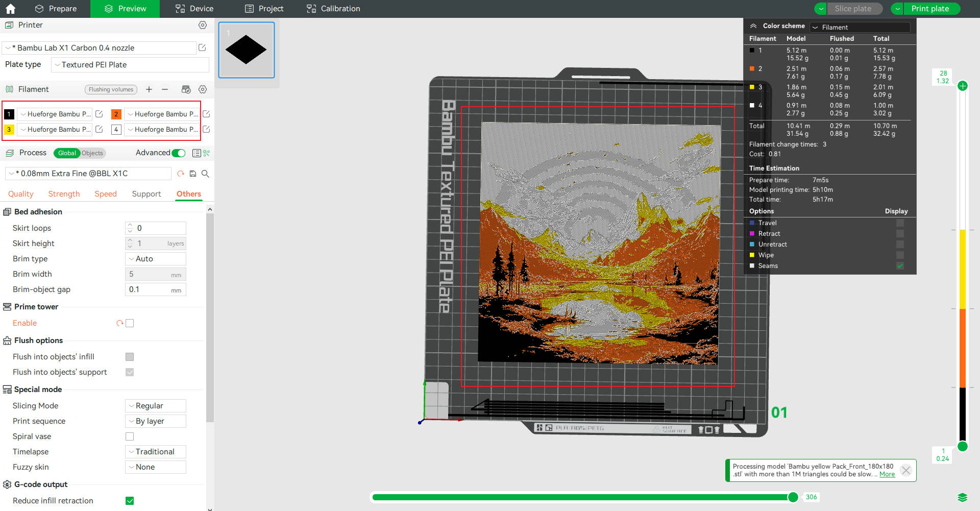Click filament 1 black color swatch
Image resolution: width=980 pixels, height=511 pixels.
coord(9,114)
